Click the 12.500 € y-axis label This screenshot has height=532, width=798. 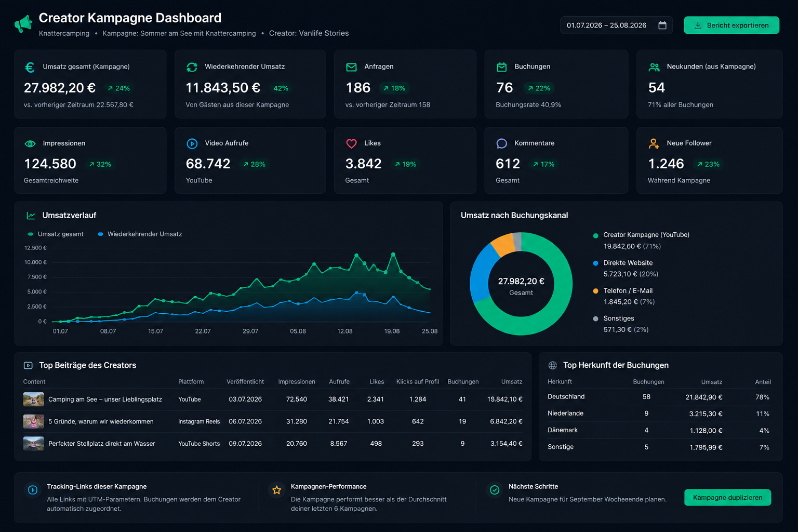pos(35,248)
